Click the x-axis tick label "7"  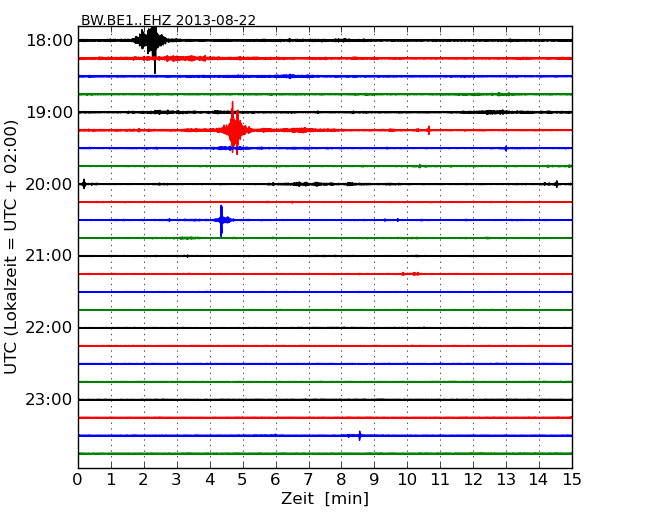tap(308, 480)
